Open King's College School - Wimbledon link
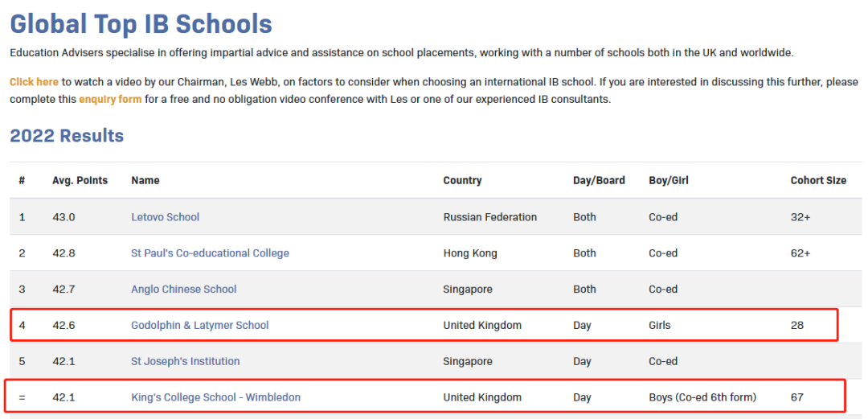 (216, 396)
